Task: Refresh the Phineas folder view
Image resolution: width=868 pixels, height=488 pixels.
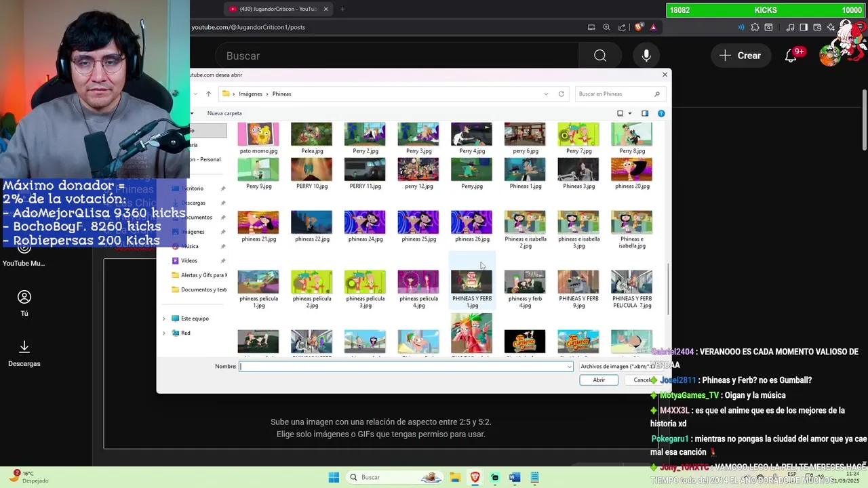Action: pyautogui.click(x=561, y=94)
